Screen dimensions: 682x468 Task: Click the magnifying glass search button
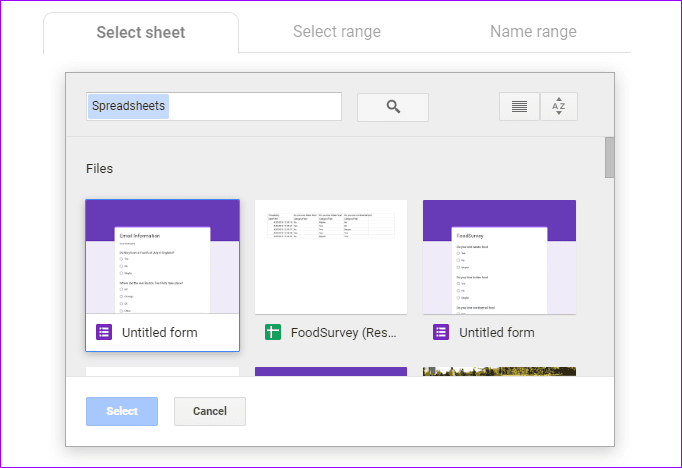[393, 107]
